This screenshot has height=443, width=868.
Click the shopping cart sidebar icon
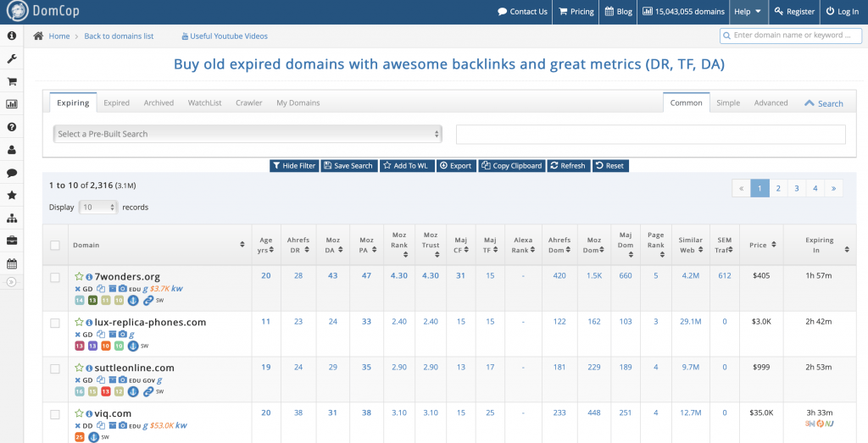pyautogui.click(x=12, y=81)
